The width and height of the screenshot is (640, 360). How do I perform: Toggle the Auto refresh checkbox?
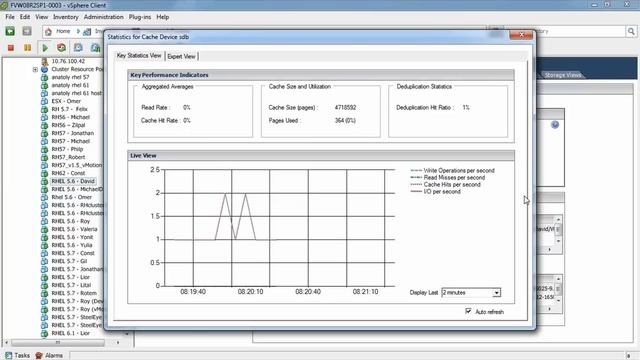click(468, 311)
